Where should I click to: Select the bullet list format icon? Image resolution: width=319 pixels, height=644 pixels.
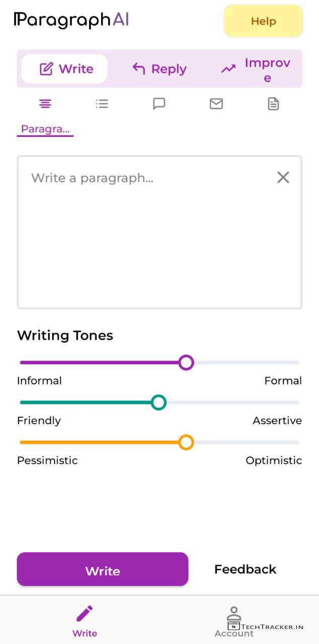pyautogui.click(x=102, y=104)
